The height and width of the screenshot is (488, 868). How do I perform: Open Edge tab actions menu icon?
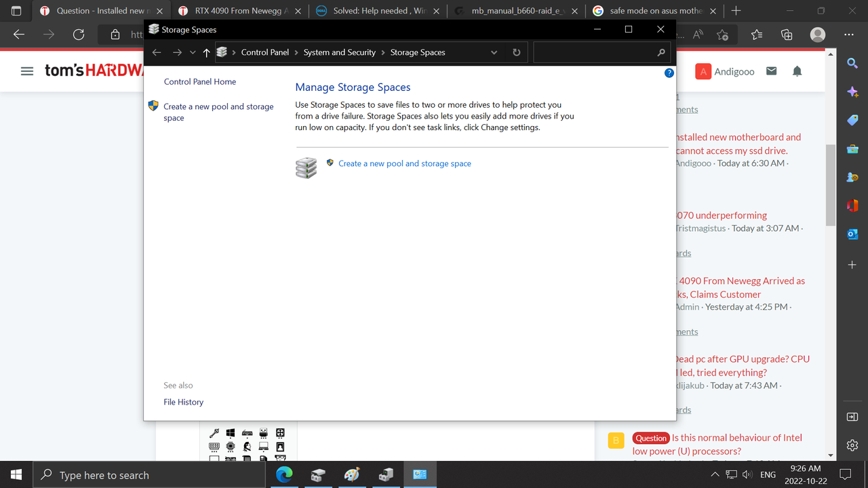click(x=16, y=11)
